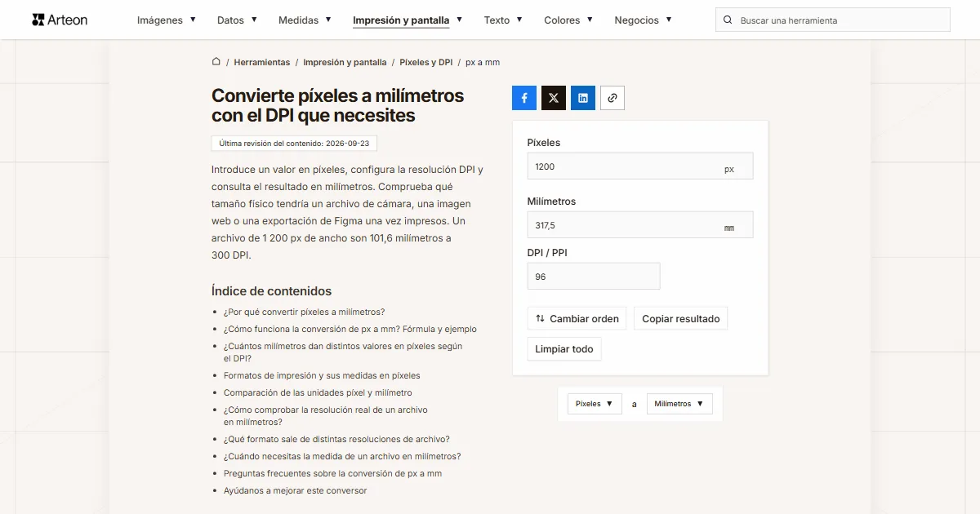Viewport: 980px width, 514px height.
Task: Open the Milímetros target unit dropdown
Action: click(679, 404)
